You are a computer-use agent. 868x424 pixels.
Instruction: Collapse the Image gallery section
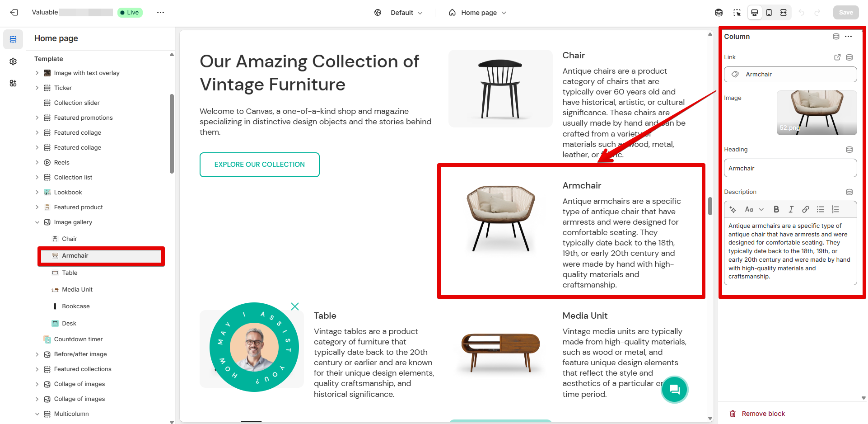pos(37,222)
